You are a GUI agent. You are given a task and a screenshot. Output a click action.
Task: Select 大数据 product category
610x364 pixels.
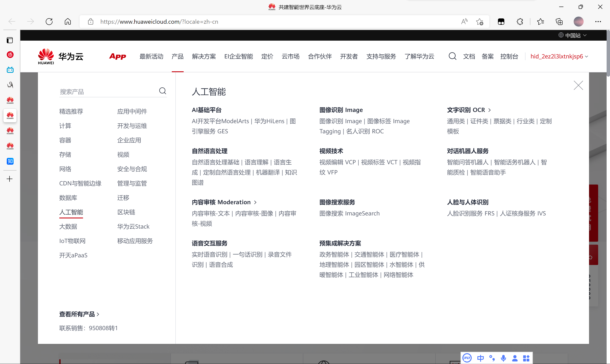click(x=68, y=226)
